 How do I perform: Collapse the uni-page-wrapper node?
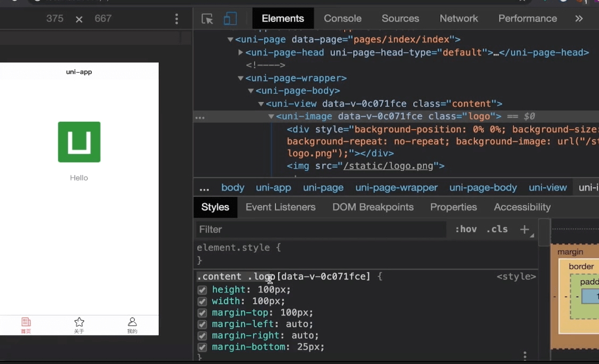[240, 78]
